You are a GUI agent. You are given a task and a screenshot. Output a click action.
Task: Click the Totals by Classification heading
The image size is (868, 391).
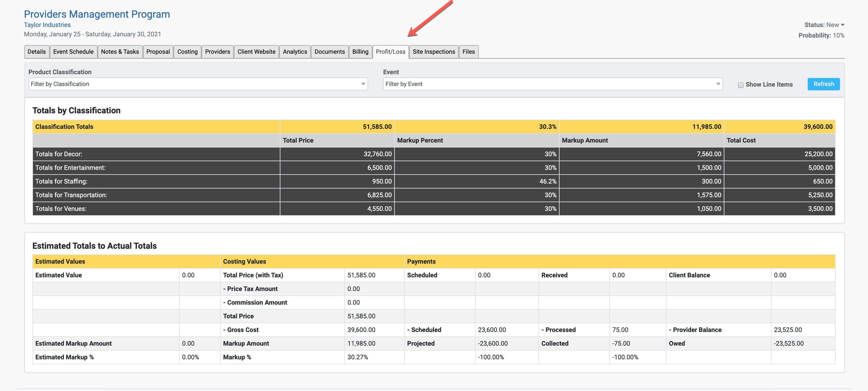[76, 111]
